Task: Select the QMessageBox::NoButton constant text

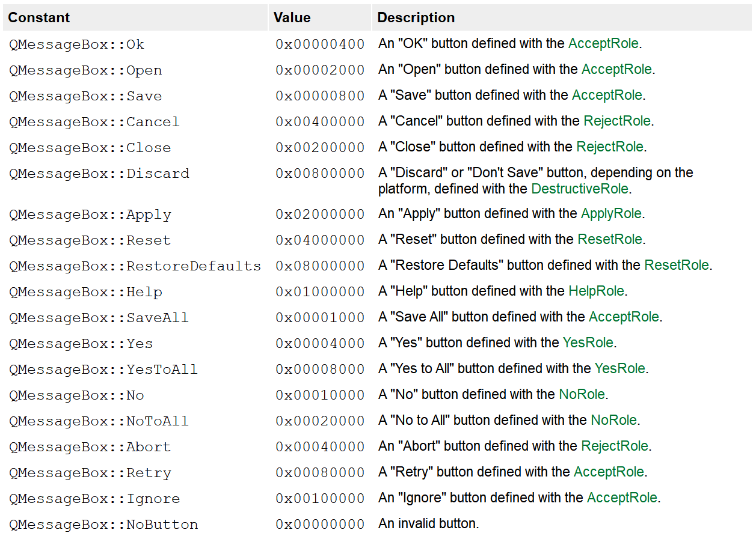Action: [103, 525]
